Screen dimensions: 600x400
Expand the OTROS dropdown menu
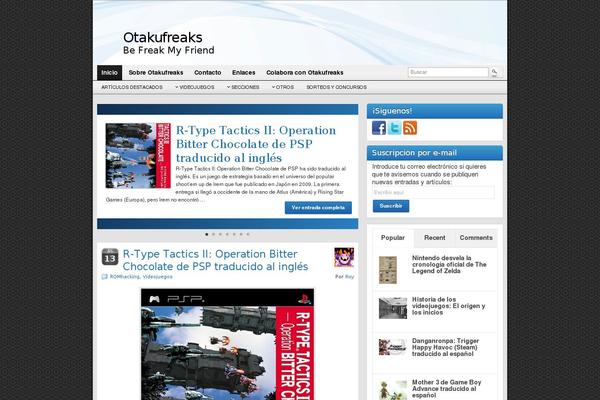click(283, 87)
